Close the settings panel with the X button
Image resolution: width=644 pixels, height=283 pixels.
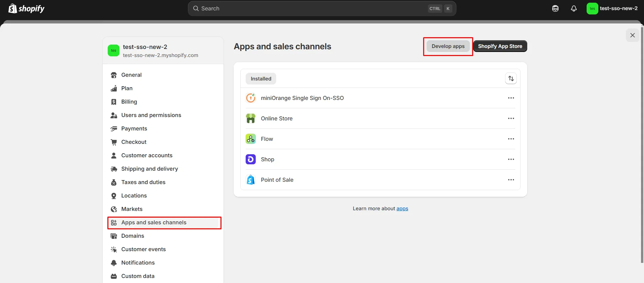[x=632, y=35]
